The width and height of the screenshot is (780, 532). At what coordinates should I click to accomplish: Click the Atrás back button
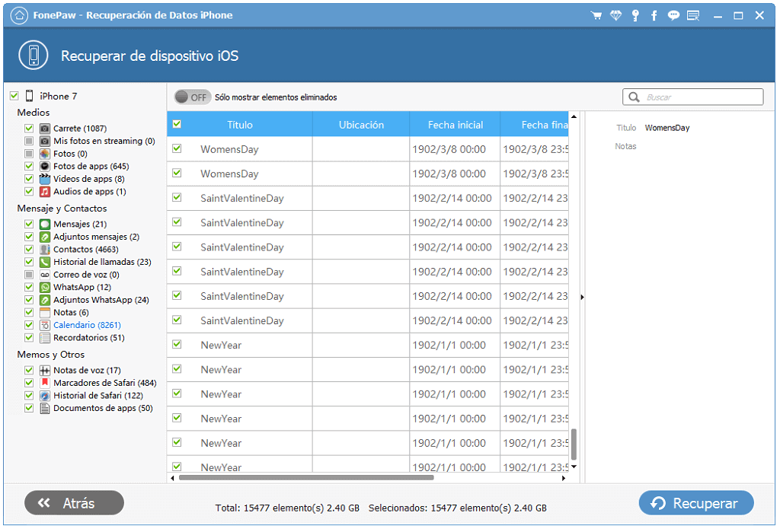74,503
